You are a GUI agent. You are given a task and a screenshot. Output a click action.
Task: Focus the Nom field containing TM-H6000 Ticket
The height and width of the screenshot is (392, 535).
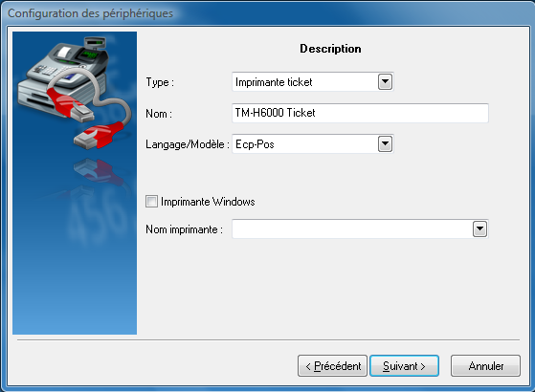360,113
